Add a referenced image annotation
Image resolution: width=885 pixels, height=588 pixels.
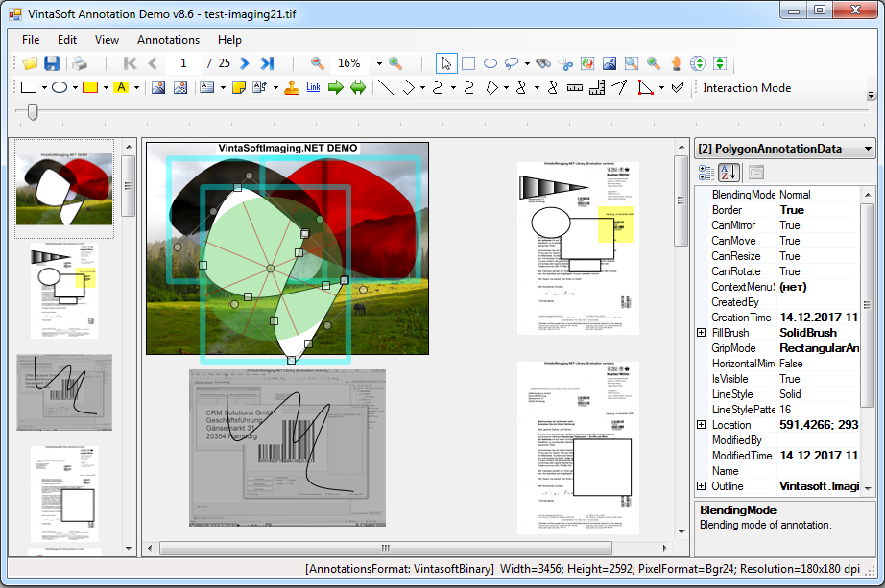(x=180, y=87)
